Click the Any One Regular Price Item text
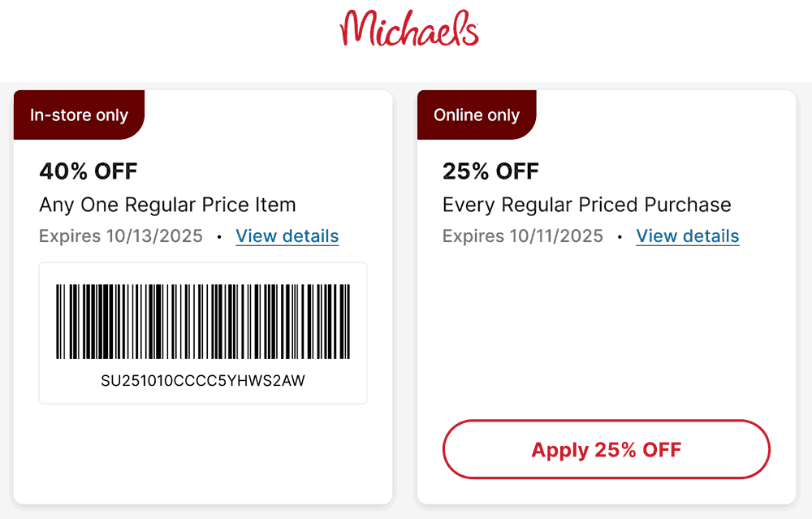 click(167, 205)
